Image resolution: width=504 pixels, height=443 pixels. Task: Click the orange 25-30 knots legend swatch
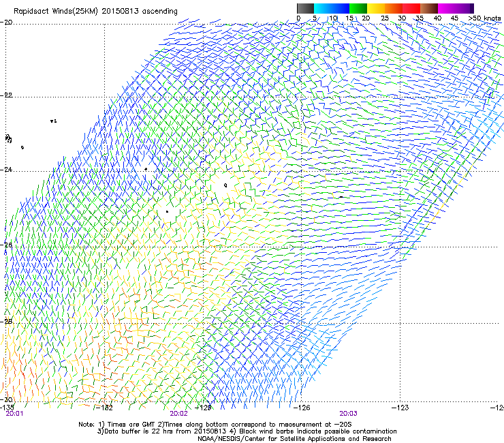(x=394, y=8)
